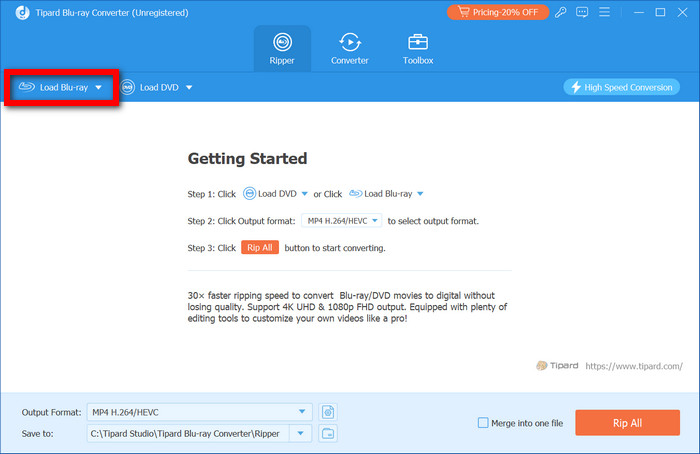Click the Toolbox briefcase icon
The height and width of the screenshot is (454, 700).
418,43
